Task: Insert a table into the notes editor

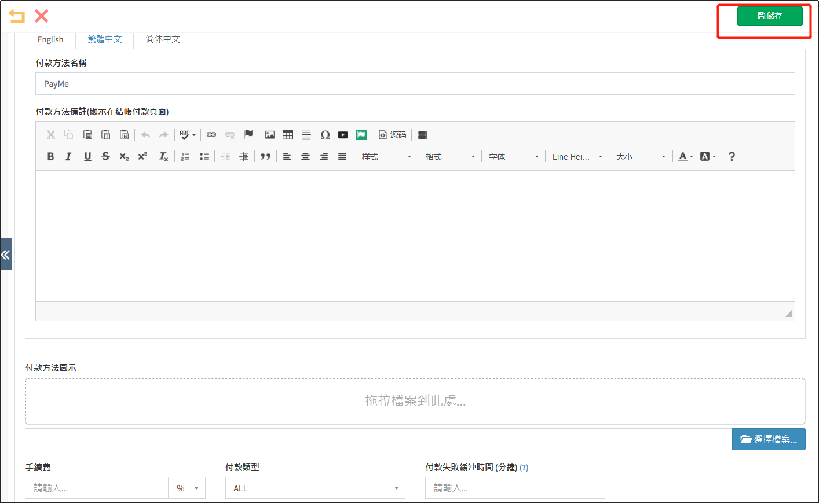Action: (288, 134)
